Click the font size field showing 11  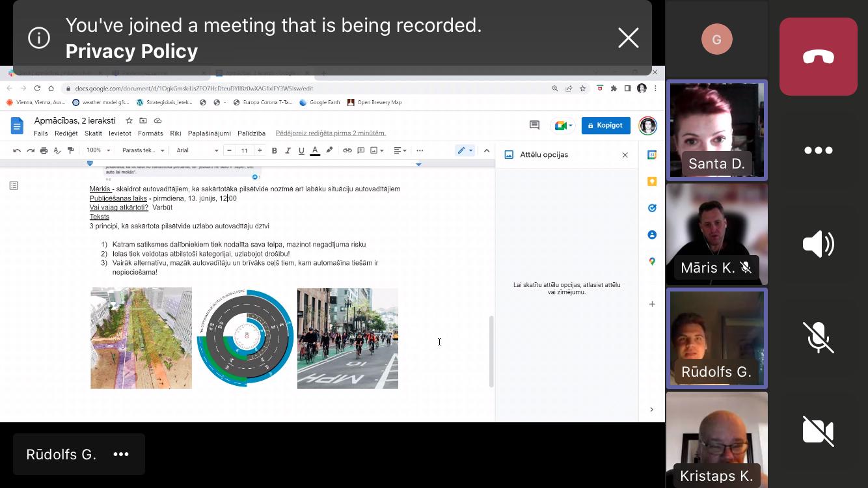pyautogui.click(x=245, y=150)
